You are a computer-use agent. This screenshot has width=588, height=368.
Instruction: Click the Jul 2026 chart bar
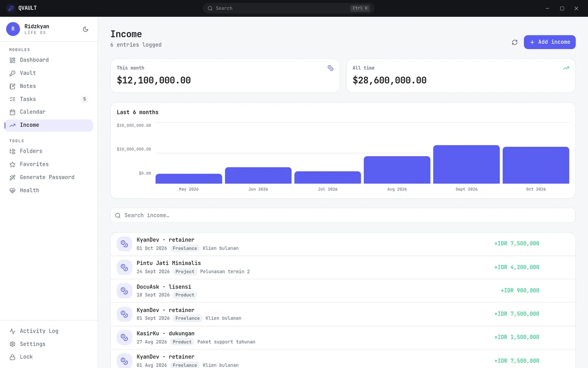pos(328,178)
